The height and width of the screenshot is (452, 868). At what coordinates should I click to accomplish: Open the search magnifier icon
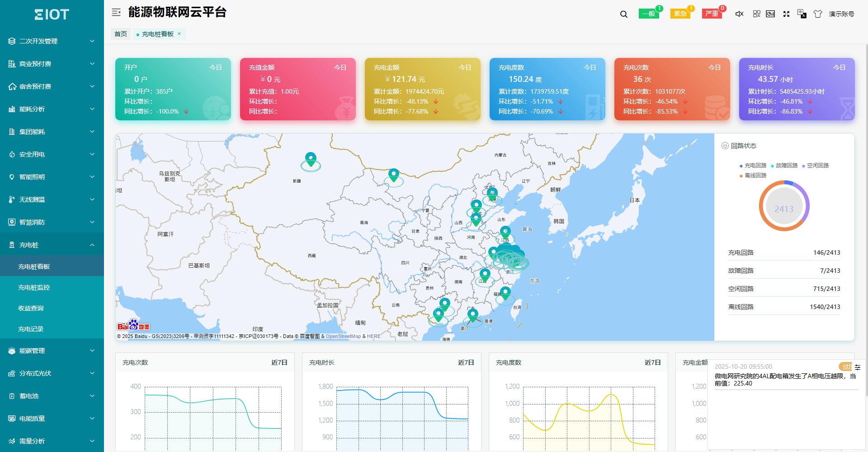[624, 14]
